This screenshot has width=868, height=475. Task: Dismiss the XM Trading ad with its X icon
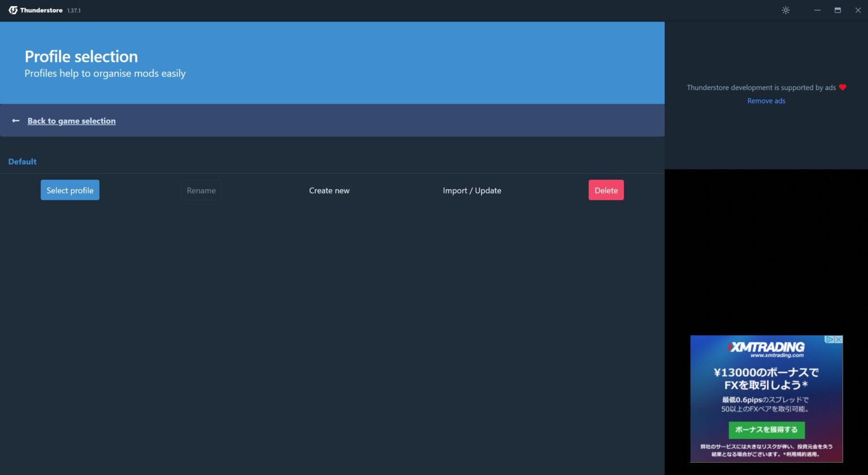(x=839, y=339)
